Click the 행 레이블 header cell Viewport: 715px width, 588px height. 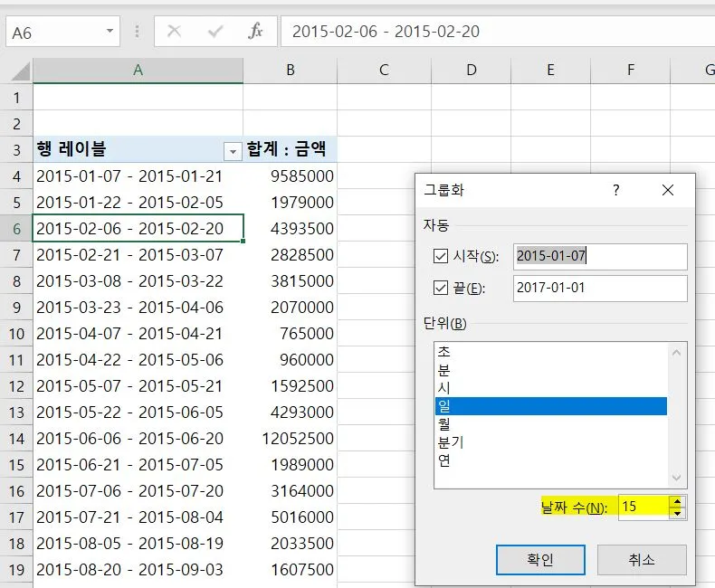click(x=138, y=149)
